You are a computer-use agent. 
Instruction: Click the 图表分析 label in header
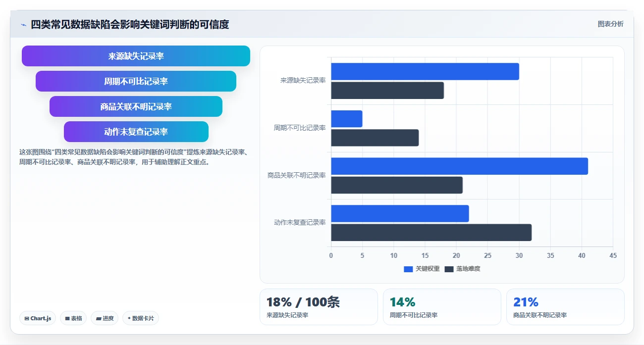tap(610, 24)
